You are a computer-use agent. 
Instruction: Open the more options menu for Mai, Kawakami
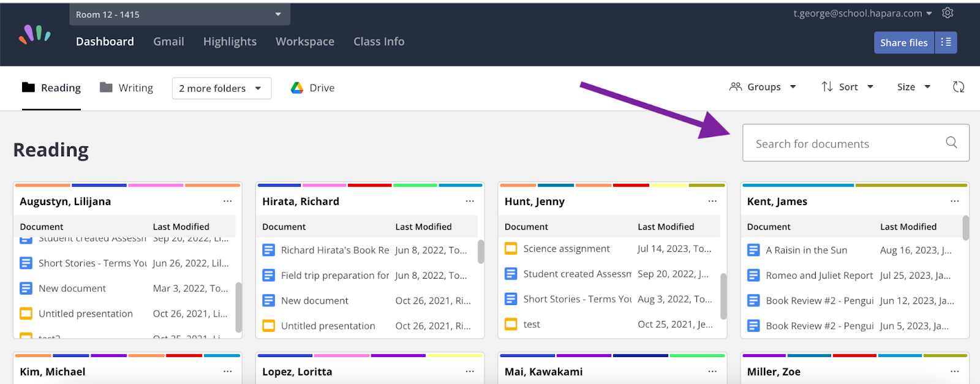712,371
